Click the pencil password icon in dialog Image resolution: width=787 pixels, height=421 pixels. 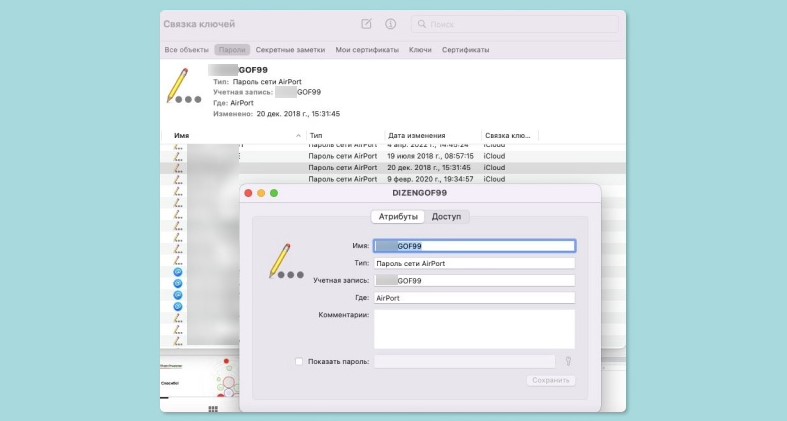click(x=286, y=261)
